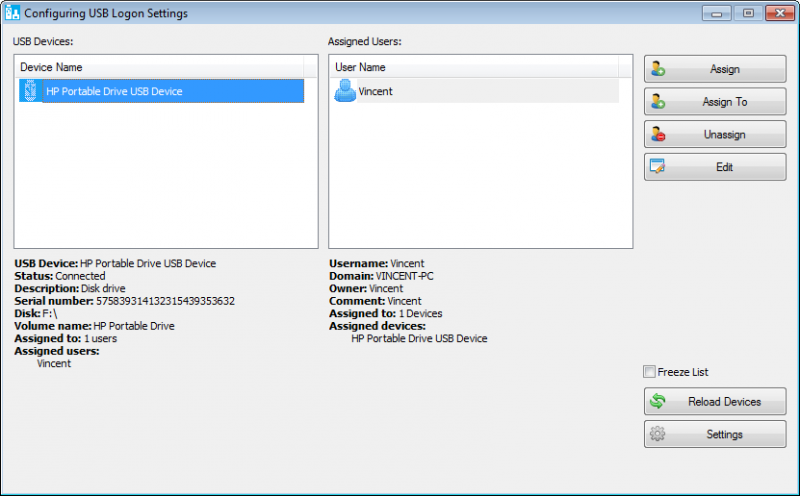This screenshot has height=496, width=800.
Task: Click the Status: Connected text
Action: (60, 276)
